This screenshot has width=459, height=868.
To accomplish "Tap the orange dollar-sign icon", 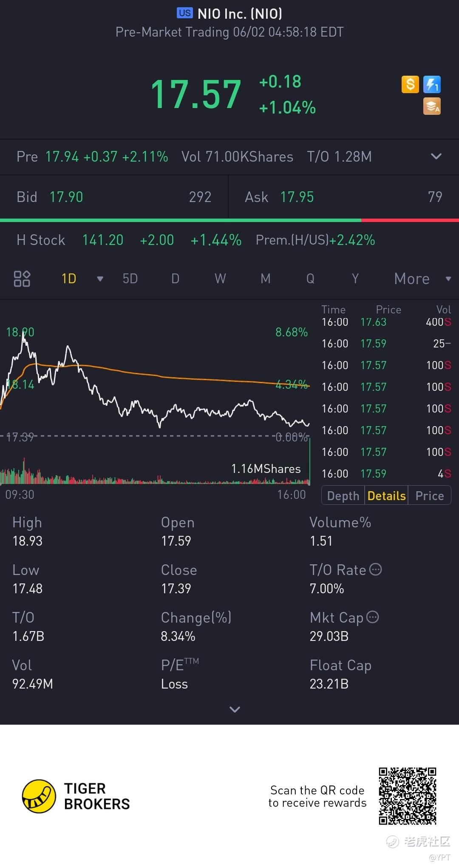I will pos(410,84).
